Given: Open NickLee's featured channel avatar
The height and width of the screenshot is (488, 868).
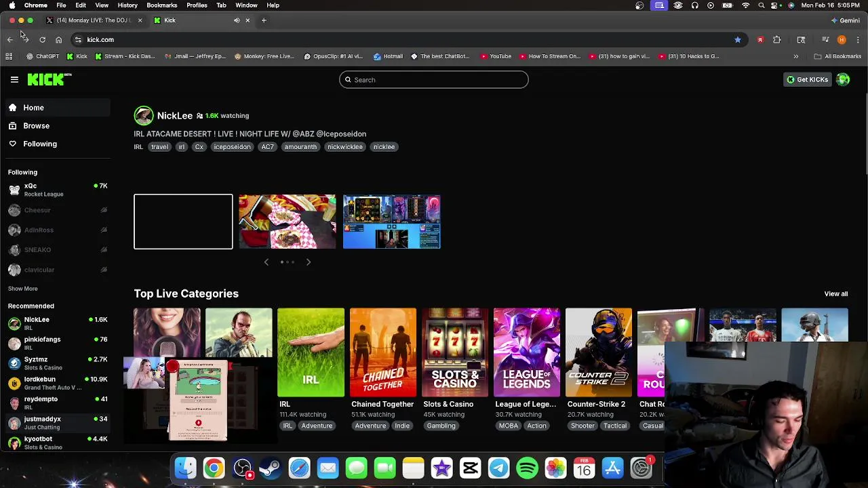Looking at the screenshot, I should (143, 116).
